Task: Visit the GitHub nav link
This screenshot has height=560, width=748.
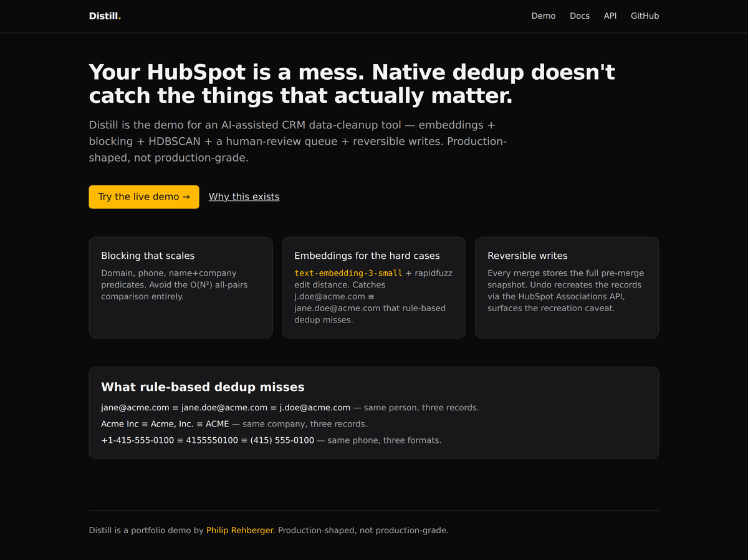Action: point(645,16)
